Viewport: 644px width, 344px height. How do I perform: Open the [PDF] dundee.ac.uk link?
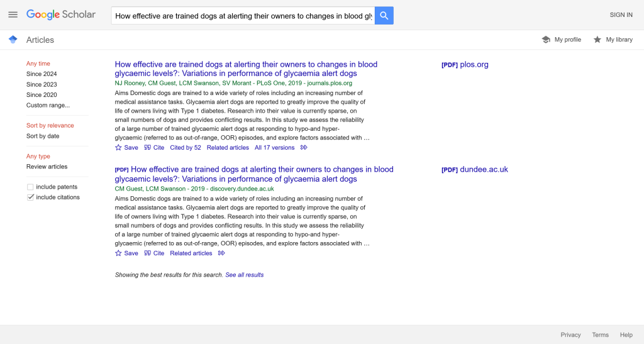tap(474, 170)
